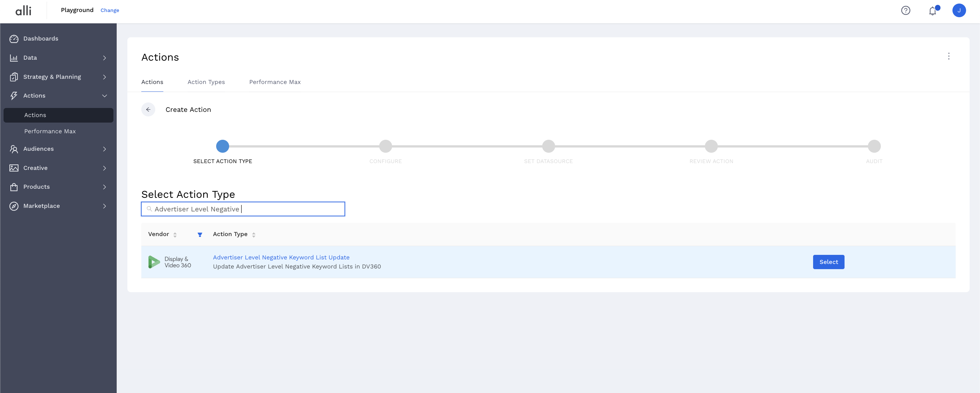980x393 pixels.
Task: Open the three-dot more options menu
Action: [x=949, y=56]
